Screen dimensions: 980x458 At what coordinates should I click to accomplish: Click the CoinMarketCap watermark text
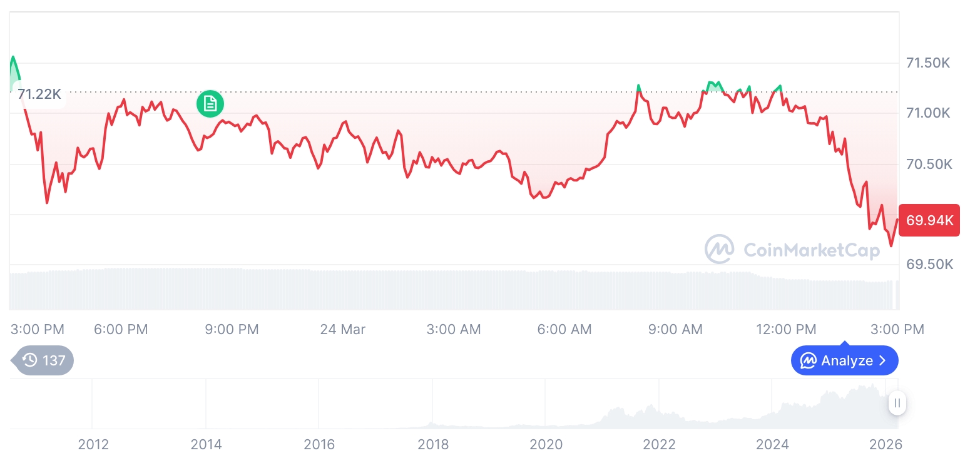pyautogui.click(x=811, y=250)
